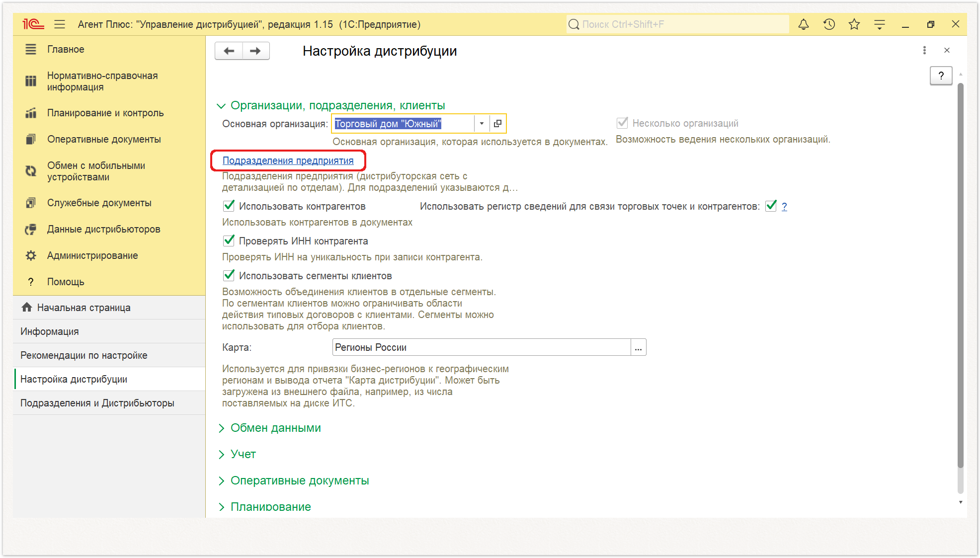Click the Помощь question icon in sidebar
Screen dimensions: 980x558
pos(31,282)
